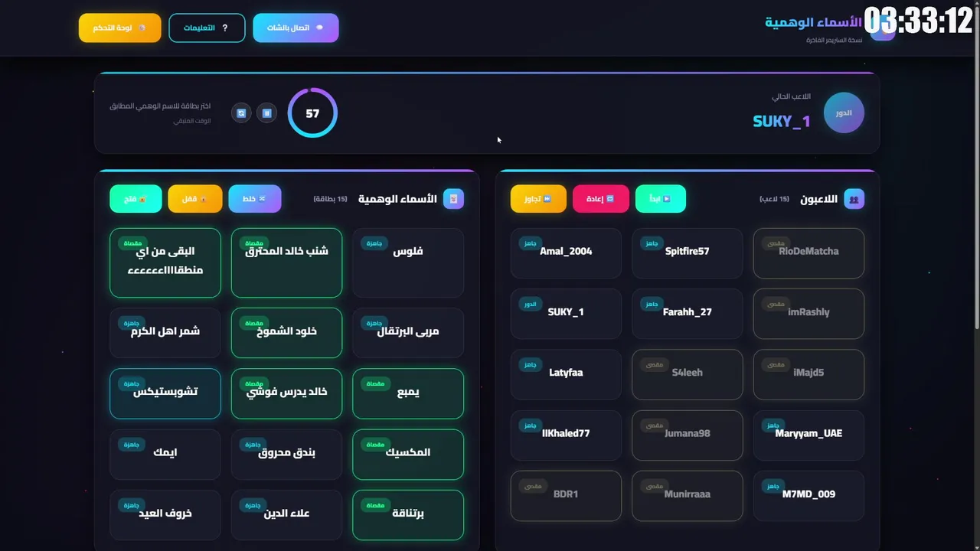The image size is (980, 551).
Task: Select the خالد يدرس فوشي card
Action: coord(286,393)
